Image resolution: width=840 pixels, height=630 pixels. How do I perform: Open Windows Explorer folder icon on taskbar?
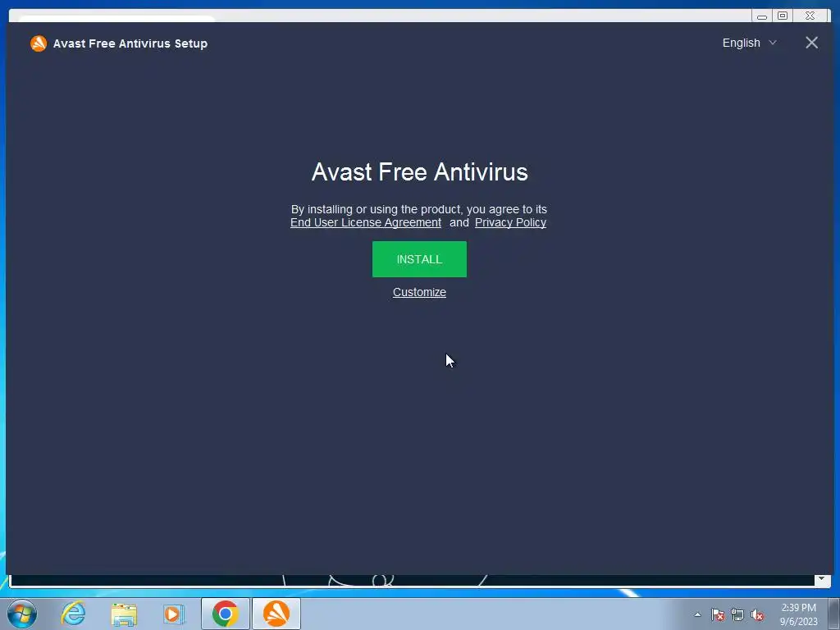[x=124, y=614]
